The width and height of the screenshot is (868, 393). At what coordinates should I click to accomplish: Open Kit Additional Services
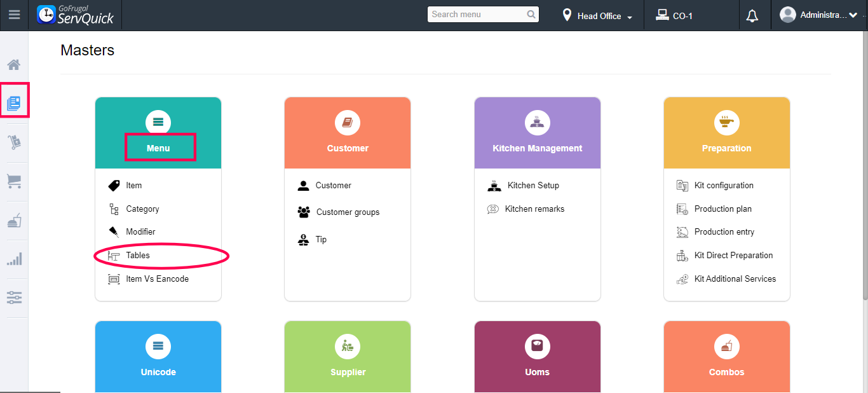(735, 279)
